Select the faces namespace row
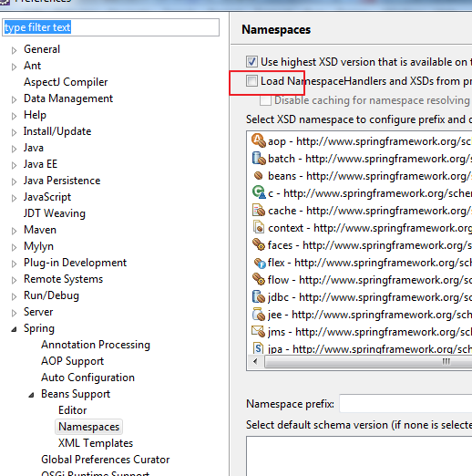This screenshot has height=476, width=472. pyautogui.click(x=360, y=245)
